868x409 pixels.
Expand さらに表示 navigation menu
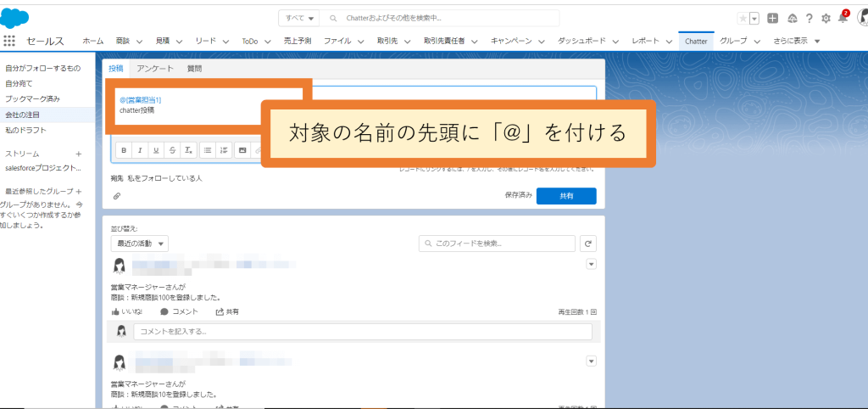(797, 41)
